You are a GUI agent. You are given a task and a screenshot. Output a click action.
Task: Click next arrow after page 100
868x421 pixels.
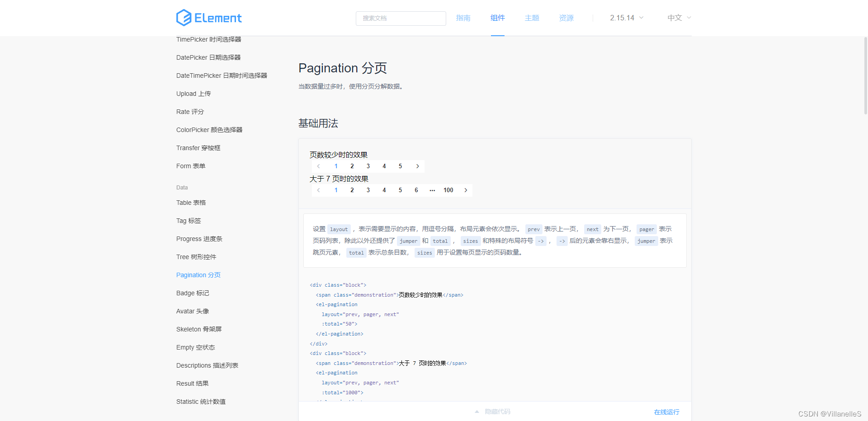pos(466,190)
